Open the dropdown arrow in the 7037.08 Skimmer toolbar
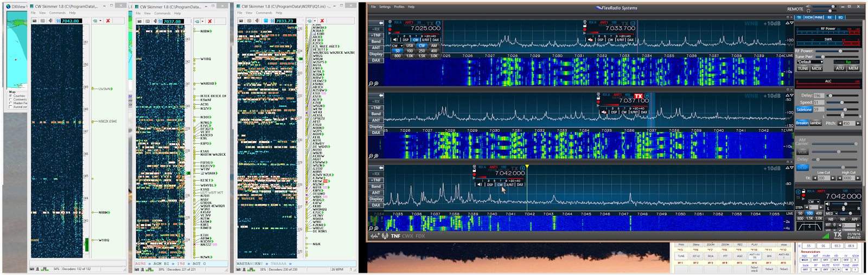 (x=203, y=21)
